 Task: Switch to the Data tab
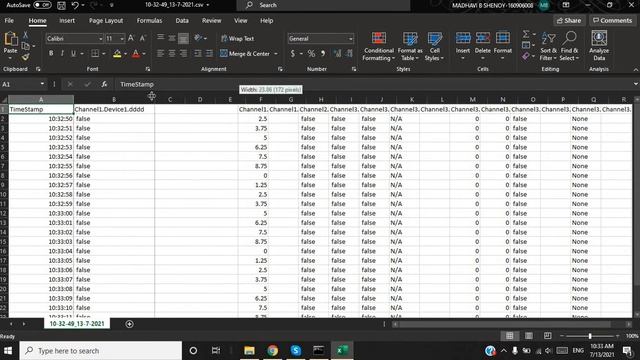point(182,20)
